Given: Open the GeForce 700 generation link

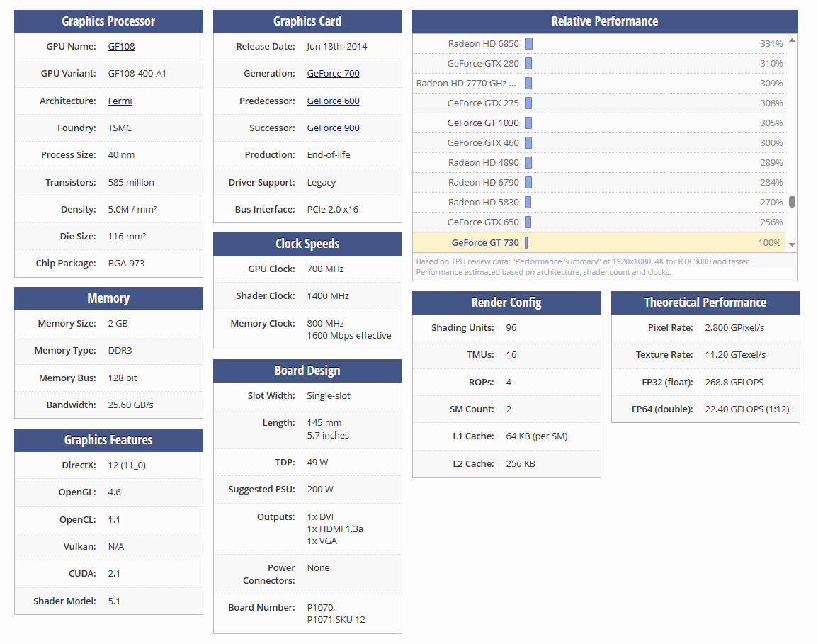Looking at the screenshot, I should (333, 74).
